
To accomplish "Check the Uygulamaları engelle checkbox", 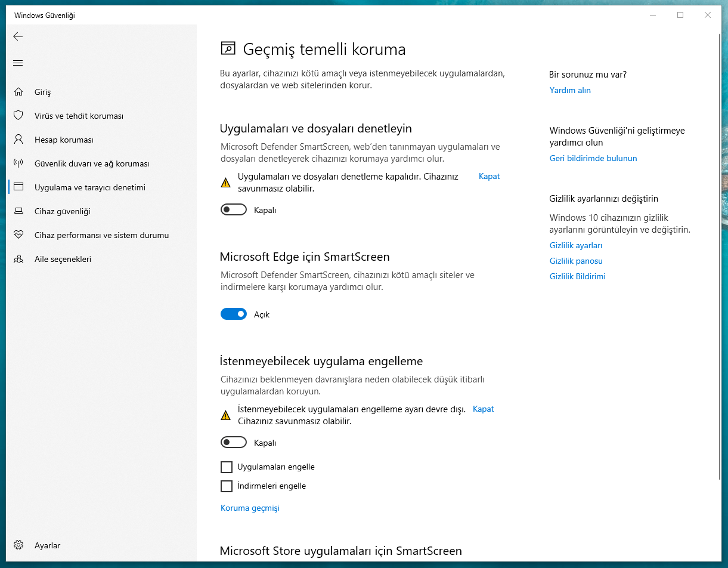I will pos(227,467).
